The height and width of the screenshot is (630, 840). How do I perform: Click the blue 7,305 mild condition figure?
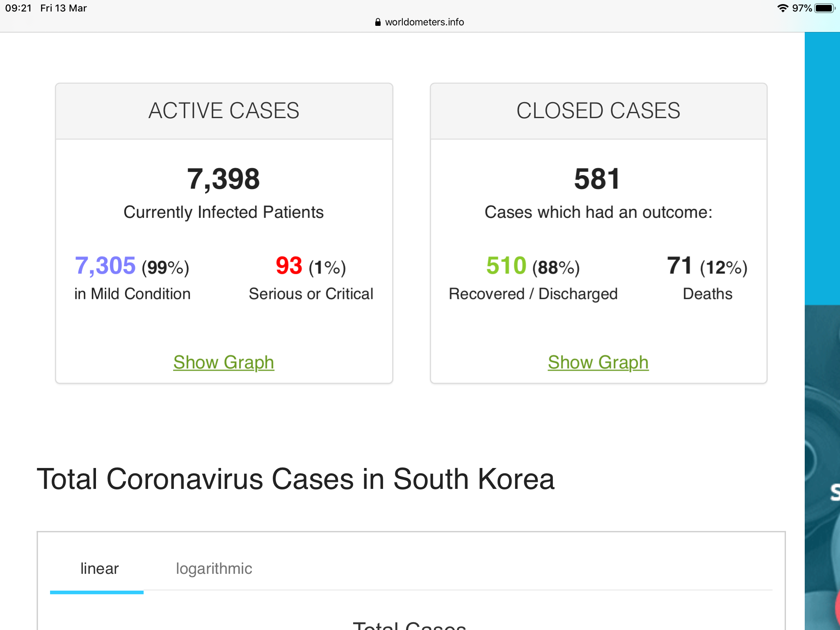105,265
